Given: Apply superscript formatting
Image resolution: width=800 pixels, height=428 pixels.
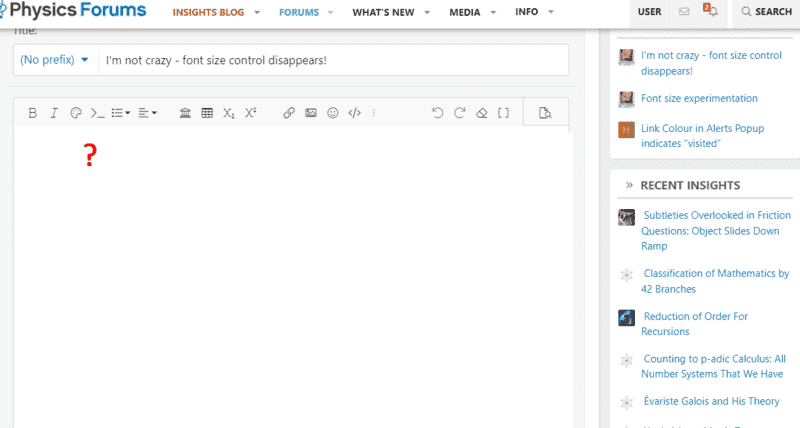Looking at the screenshot, I should tap(251, 113).
